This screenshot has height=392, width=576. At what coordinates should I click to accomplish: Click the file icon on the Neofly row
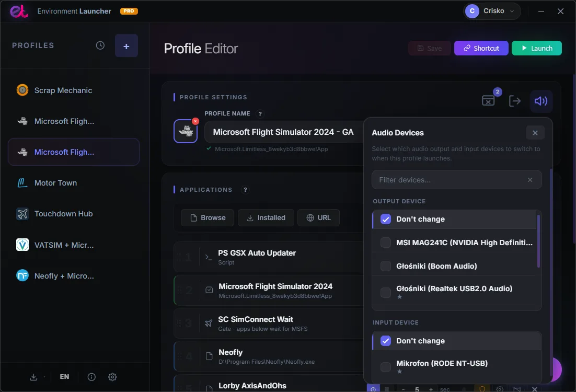pos(209,356)
